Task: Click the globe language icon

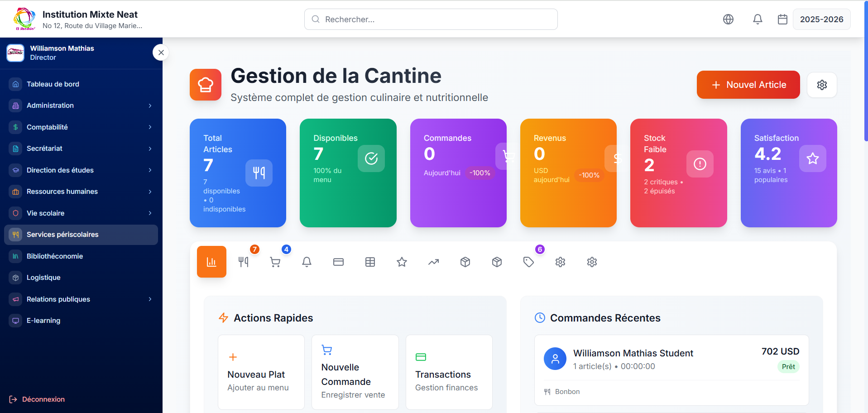Action: 728,19
